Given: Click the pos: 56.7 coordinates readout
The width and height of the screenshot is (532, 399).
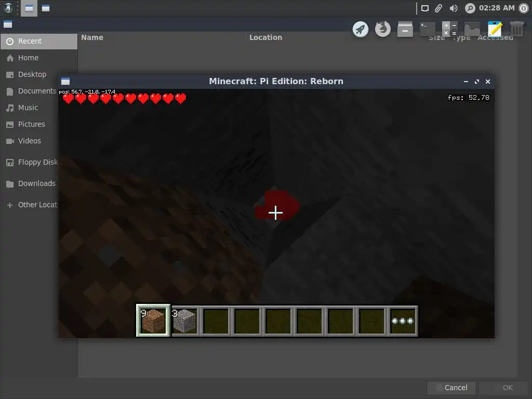Looking at the screenshot, I should [x=87, y=91].
